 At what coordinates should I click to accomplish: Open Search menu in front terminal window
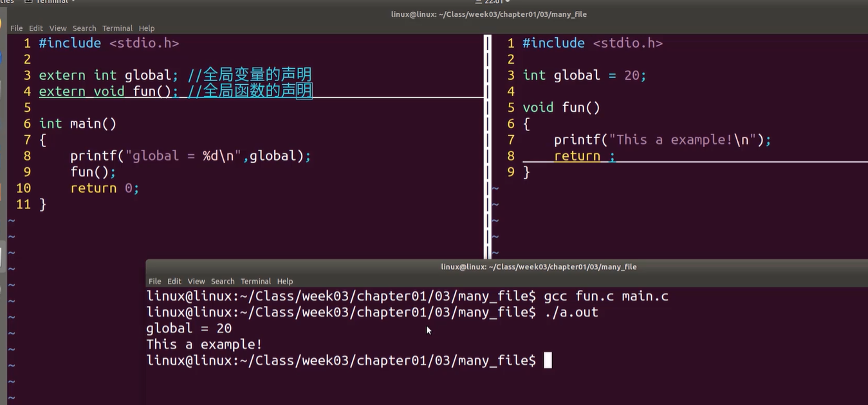pyautogui.click(x=223, y=282)
